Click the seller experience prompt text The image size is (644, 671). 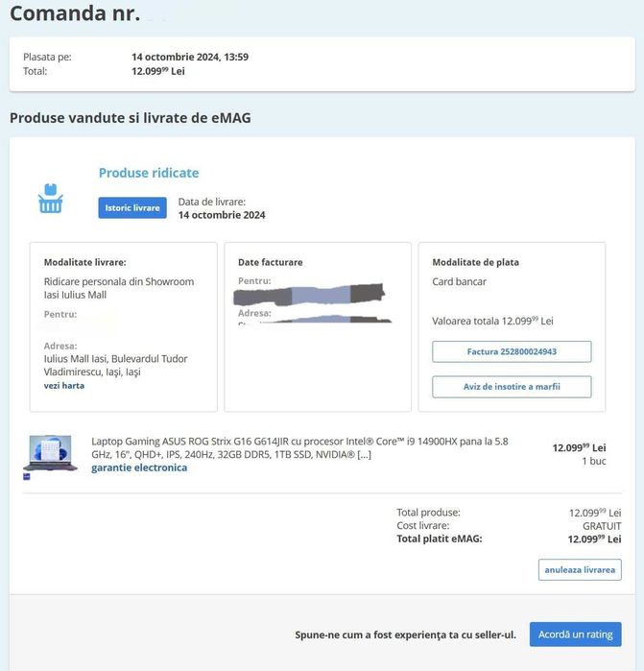coord(405,635)
